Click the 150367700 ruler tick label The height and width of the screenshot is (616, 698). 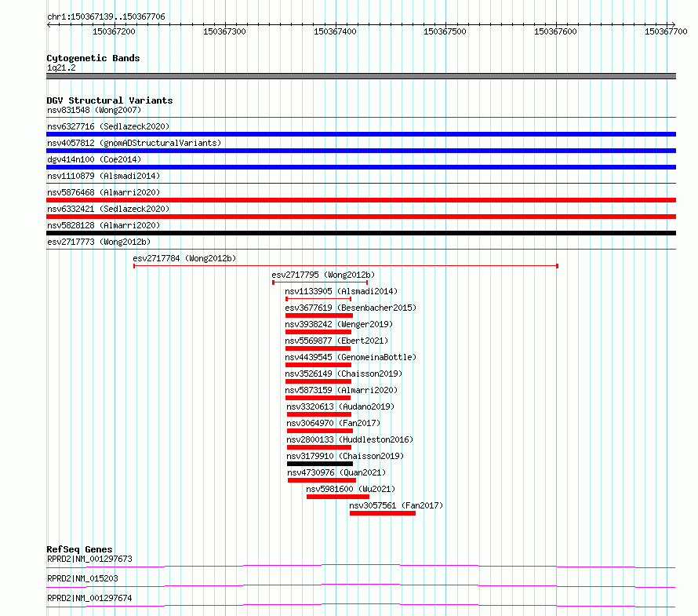click(x=666, y=31)
